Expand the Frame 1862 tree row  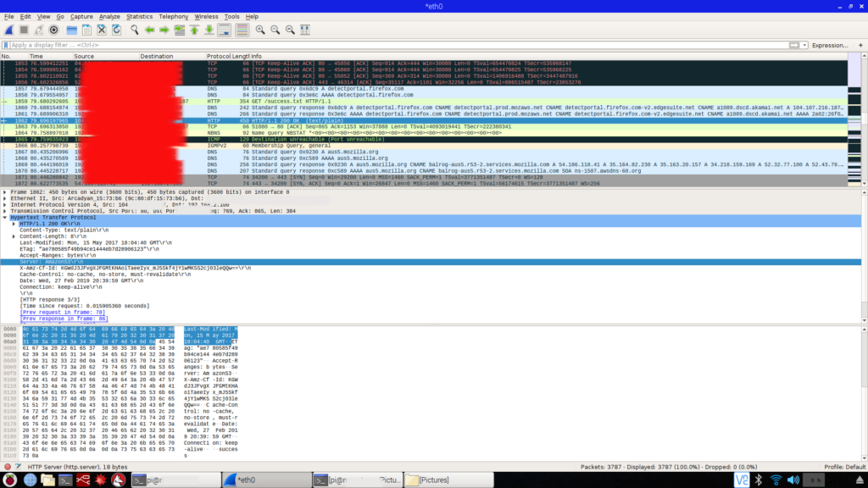[x=3, y=192]
